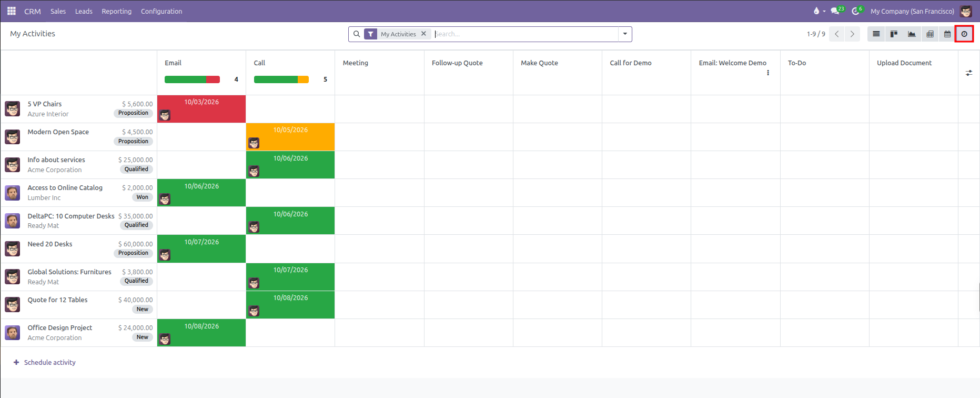Toggle the search options dropdown arrow
The image size is (980, 398).
click(x=625, y=34)
